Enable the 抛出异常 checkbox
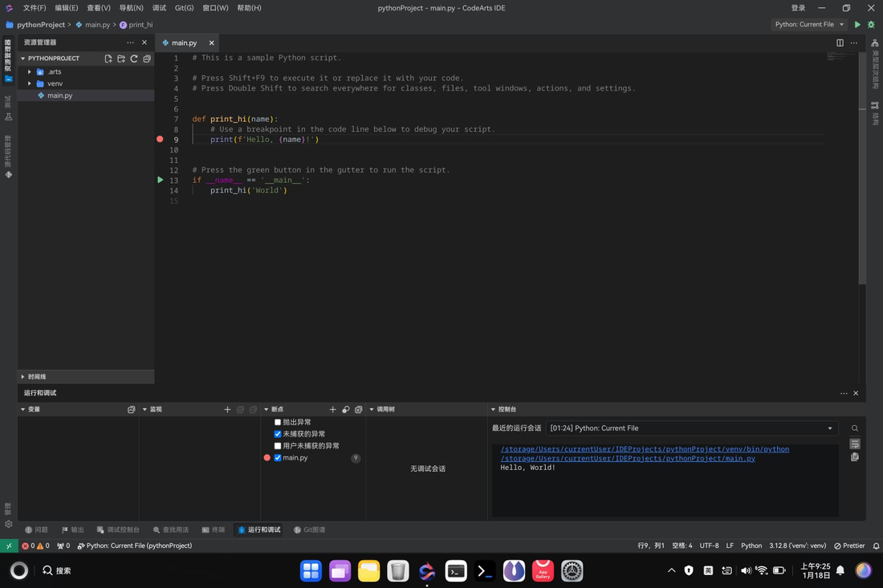The width and height of the screenshot is (883, 588). [x=277, y=422]
